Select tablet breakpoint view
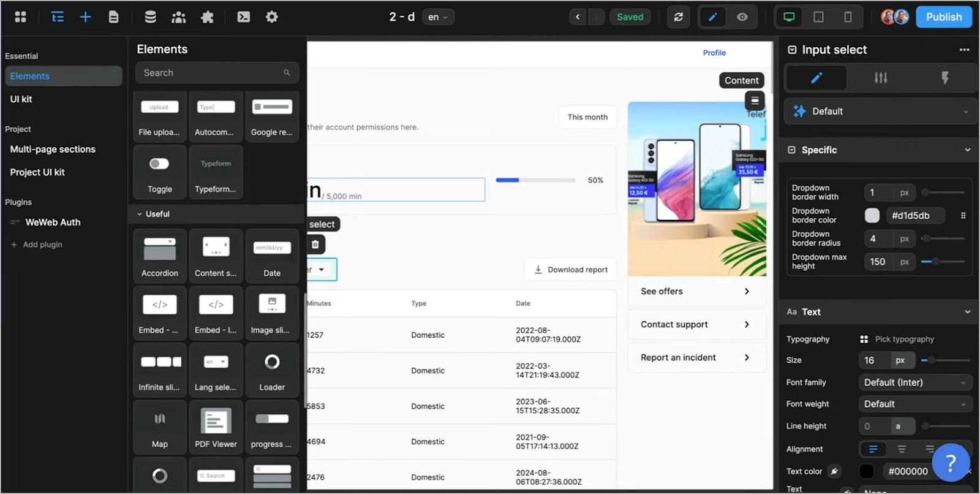Viewport: 980px width, 494px height. [x=818, y=17]
